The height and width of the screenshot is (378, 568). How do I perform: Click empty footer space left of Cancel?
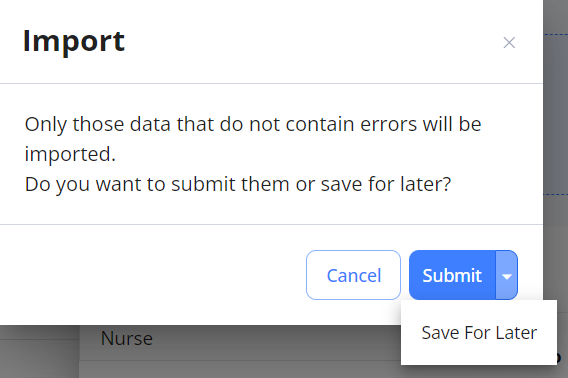tap(152, 275)
